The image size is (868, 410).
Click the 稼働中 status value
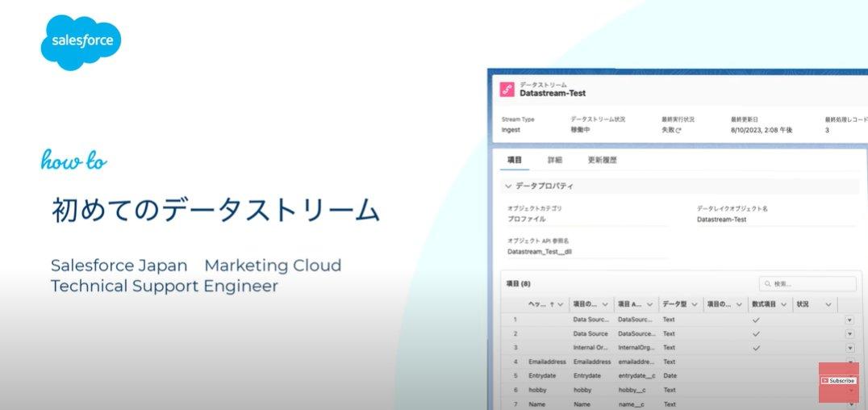pyautogui.click(x=581, y=130)
